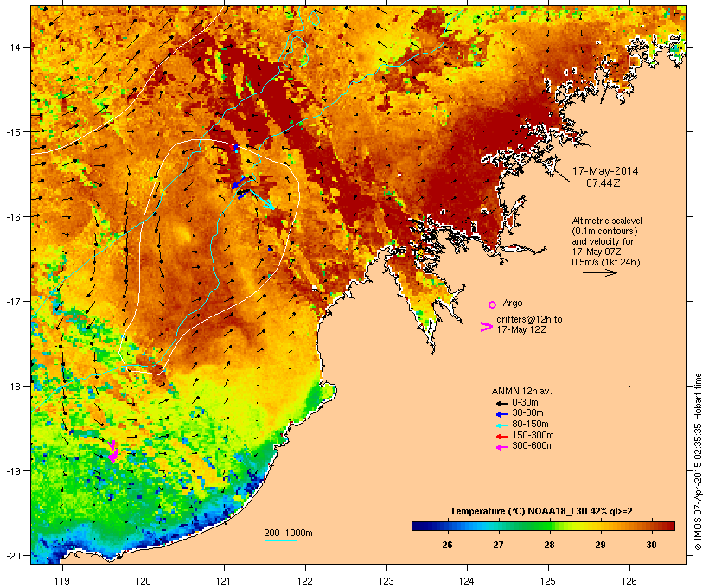Click the '(0.1m contours)' text
709x588 pixels.
604,231
